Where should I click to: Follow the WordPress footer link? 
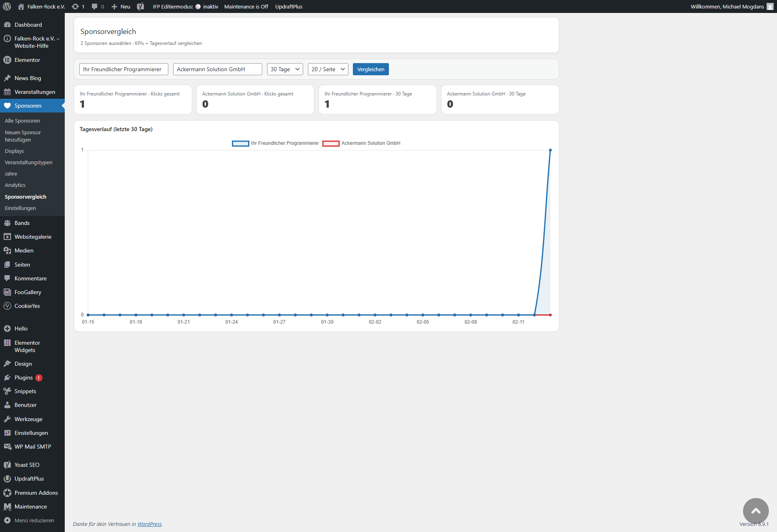click(149, 524)
